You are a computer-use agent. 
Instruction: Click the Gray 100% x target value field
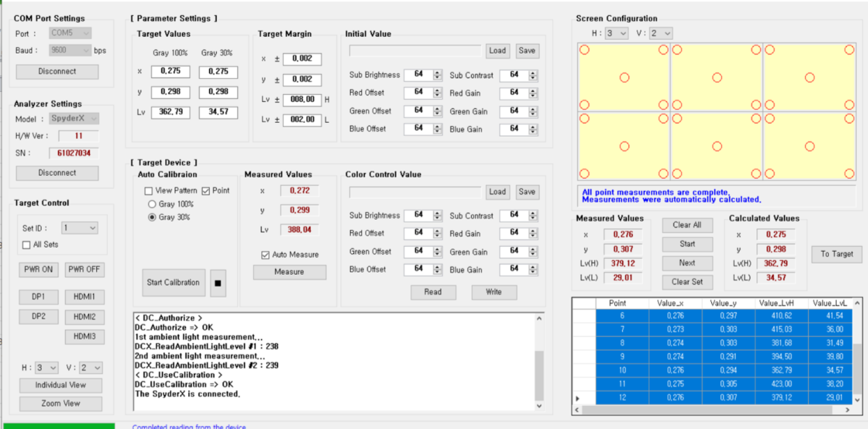pos(171,72)
